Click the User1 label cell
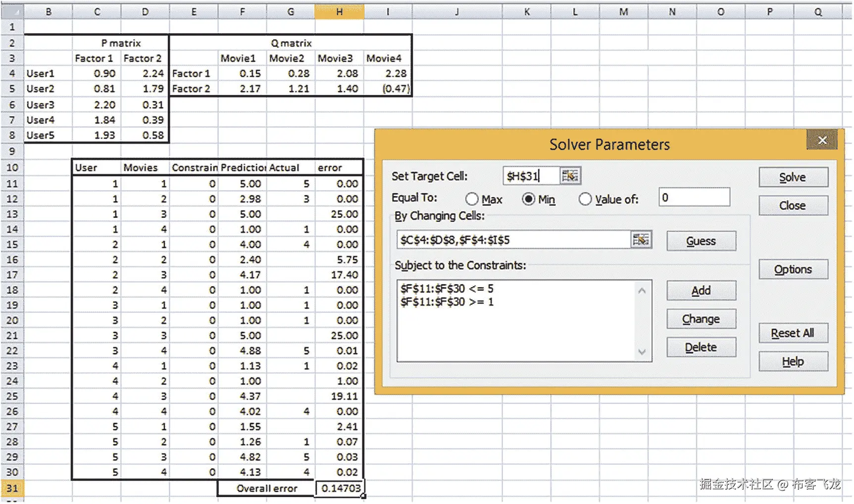Viewport: 854px width, 504px height. pyautogui.click(x=49, y=74)
